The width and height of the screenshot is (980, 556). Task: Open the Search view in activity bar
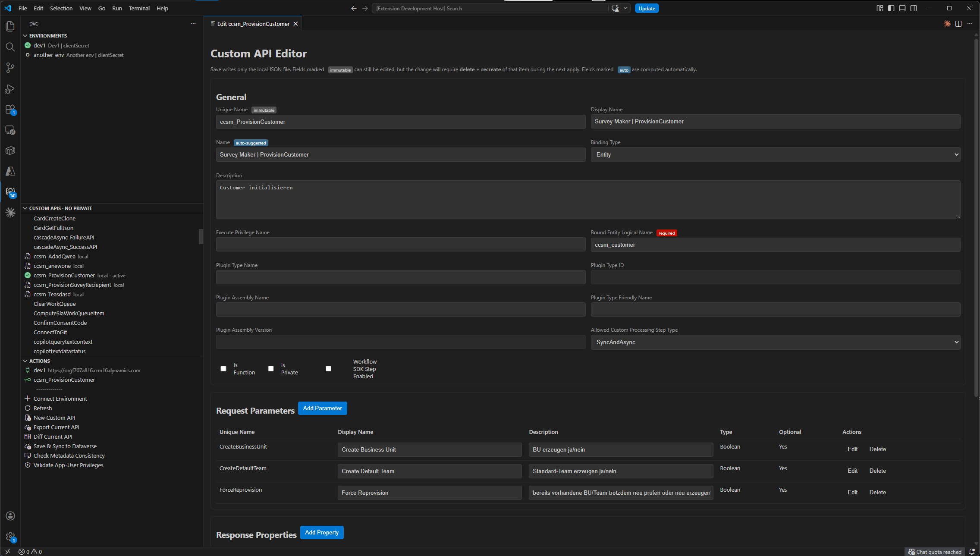pos(10,47)
